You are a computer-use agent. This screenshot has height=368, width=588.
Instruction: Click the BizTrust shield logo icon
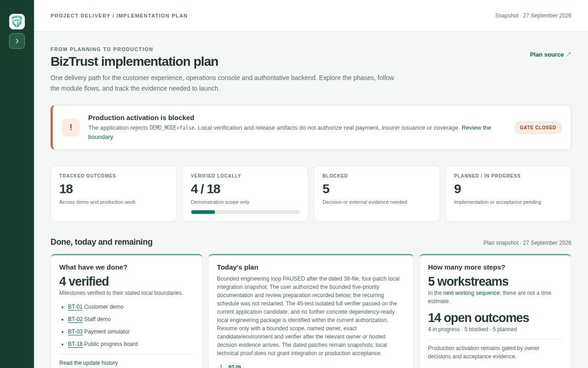pos(17,22)
